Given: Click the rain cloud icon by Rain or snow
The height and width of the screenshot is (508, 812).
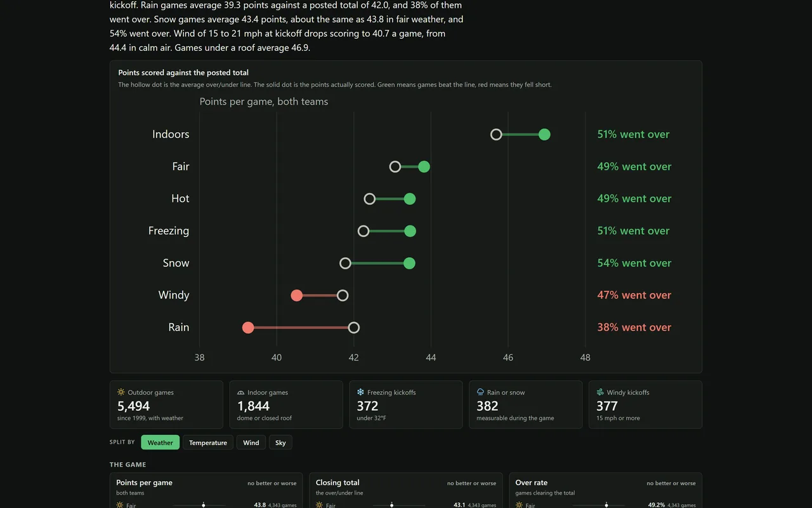Looking at the screenshot, I should click(480, 392).
